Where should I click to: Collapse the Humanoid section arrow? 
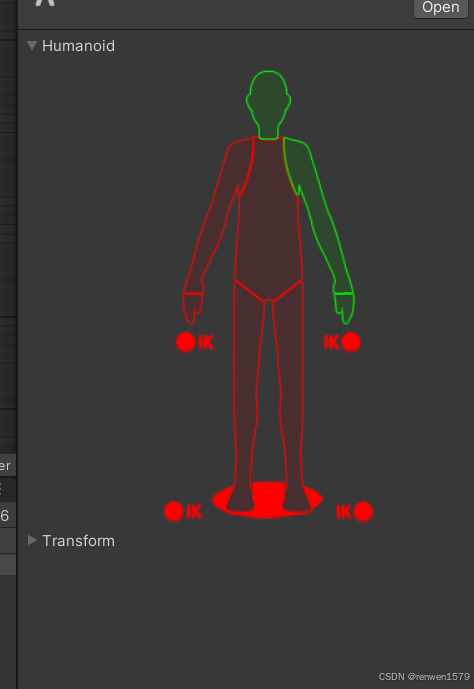(x=32, y=45)
